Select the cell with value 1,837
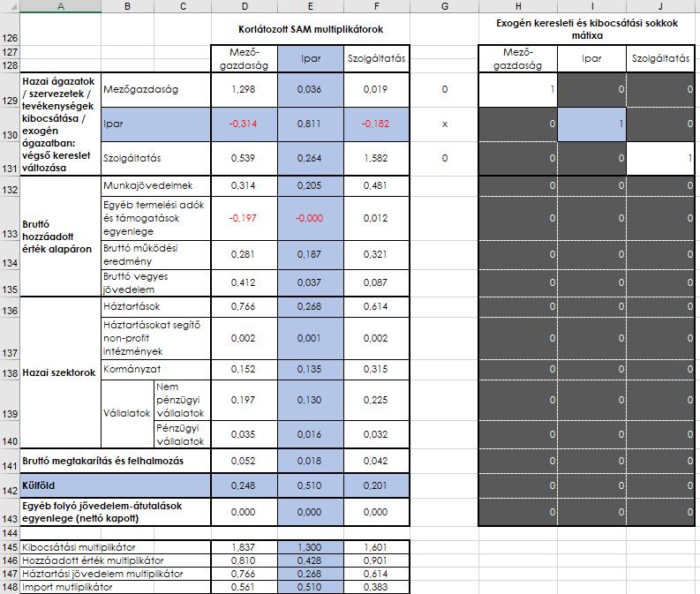 (x=245, y=547)
